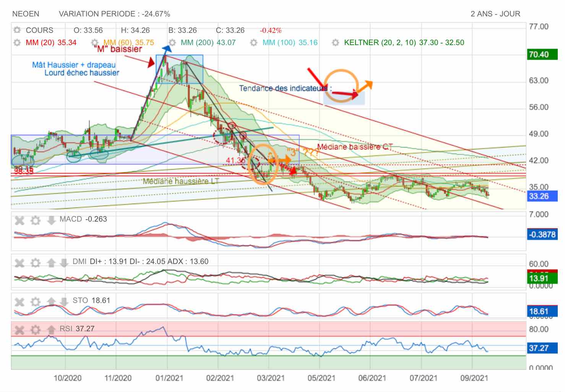Click the green 70.40 price tag
The height and width of the screenshot is (392, 565).
coord(542,55)
